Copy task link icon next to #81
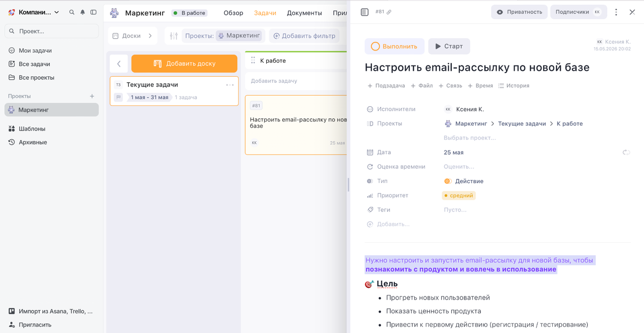The height and width of the screenshot is (333, 644). 389,12
